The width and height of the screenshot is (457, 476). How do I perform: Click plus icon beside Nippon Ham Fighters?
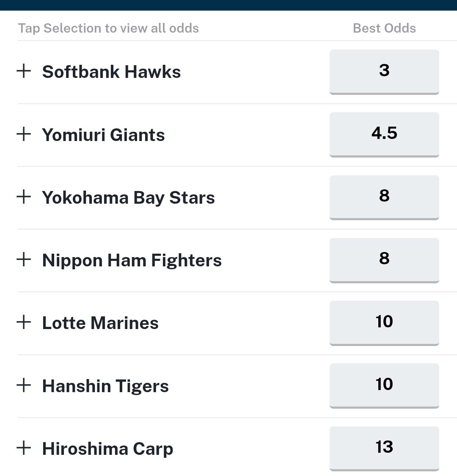point(24,260)
